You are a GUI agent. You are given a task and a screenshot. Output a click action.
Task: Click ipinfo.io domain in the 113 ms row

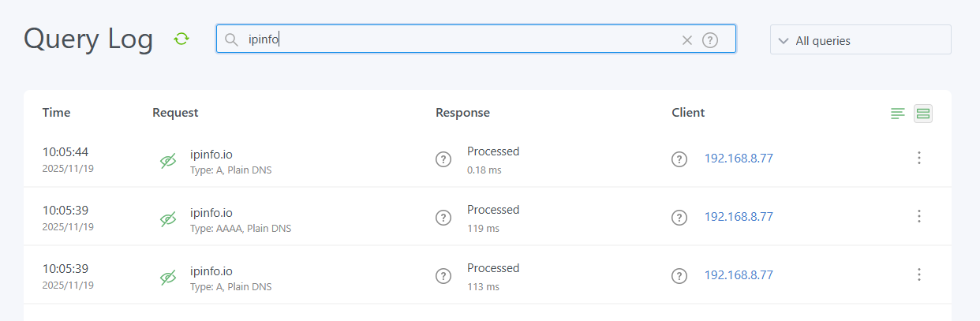click(211, 271)
